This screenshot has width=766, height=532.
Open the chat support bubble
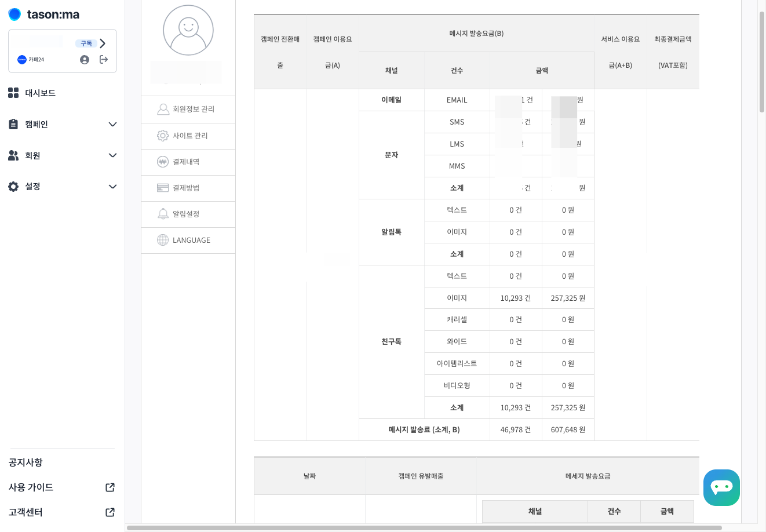click(721, 487)
